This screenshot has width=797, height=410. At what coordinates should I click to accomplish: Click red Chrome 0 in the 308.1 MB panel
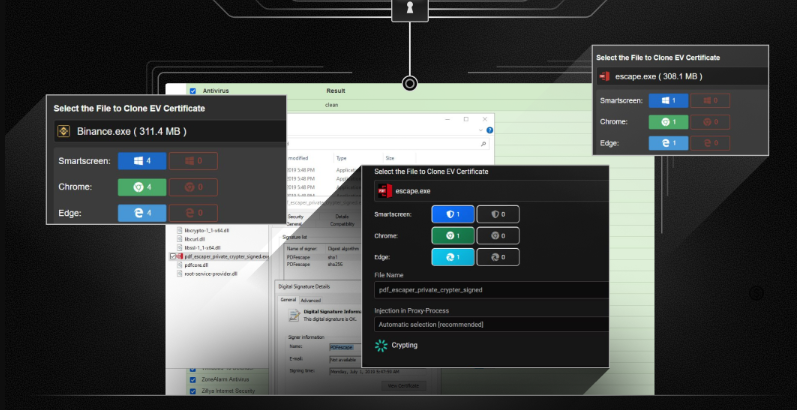710,122
